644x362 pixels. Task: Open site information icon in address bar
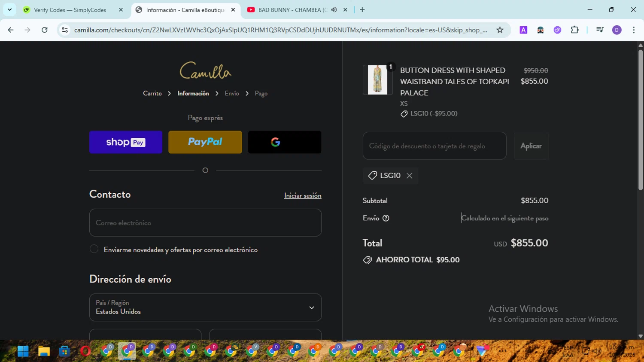[65, 30]
